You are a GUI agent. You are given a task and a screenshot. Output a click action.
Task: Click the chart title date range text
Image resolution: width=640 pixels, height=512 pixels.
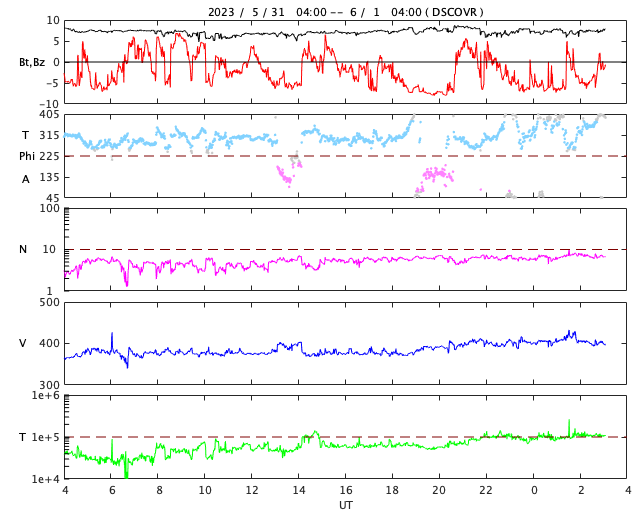click(x=314, y=12)
